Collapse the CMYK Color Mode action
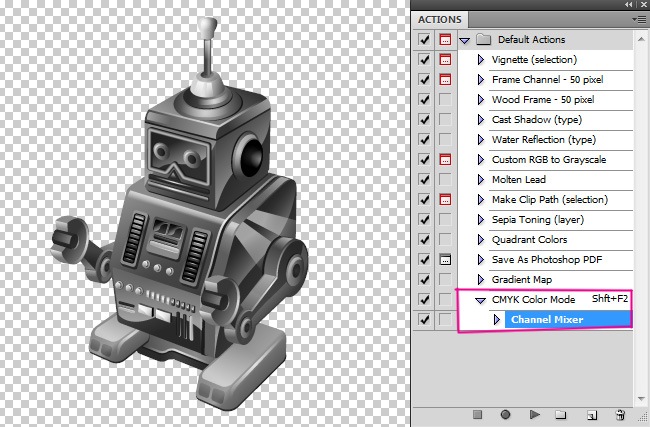650x427 pixels. (481, 300)
